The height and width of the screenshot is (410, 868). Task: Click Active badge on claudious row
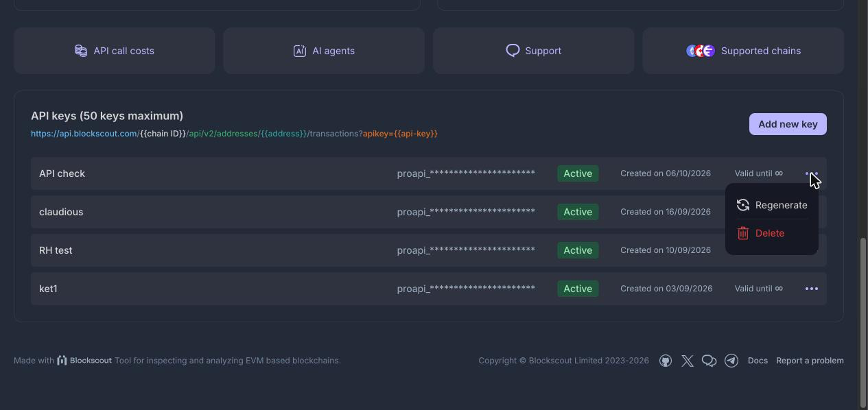pyautogui.click(x=578, y=212)
